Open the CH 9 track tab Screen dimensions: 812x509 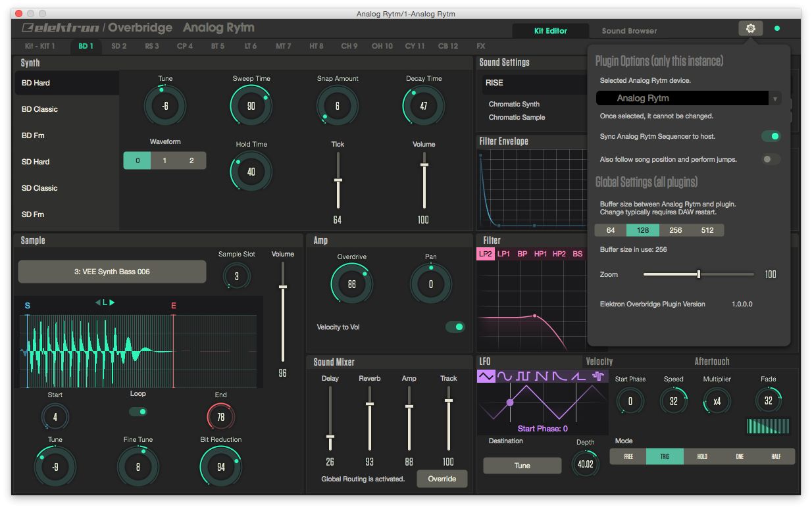tap(349, 46)
